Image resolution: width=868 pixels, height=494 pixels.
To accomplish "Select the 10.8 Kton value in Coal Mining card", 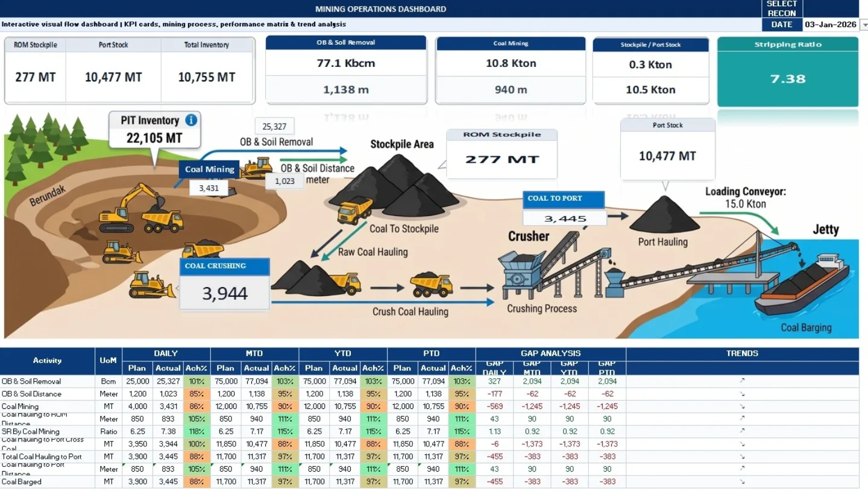I will tap(511, 63).
